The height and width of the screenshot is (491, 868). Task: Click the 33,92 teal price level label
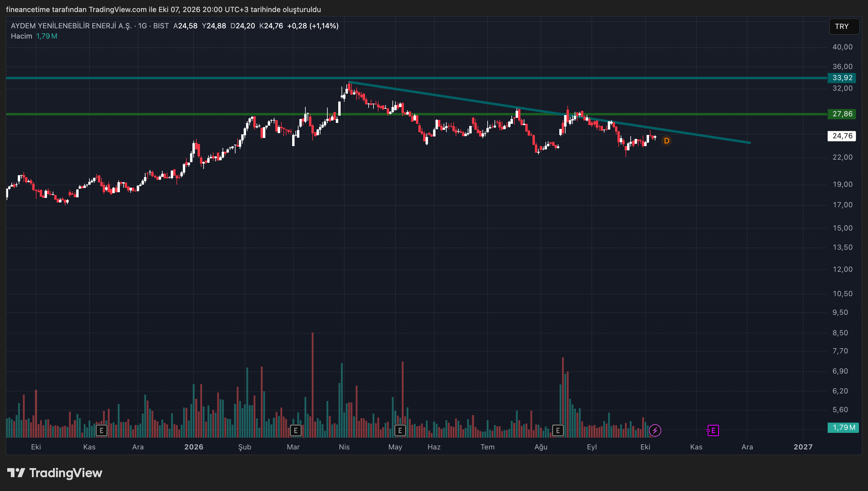842,78
